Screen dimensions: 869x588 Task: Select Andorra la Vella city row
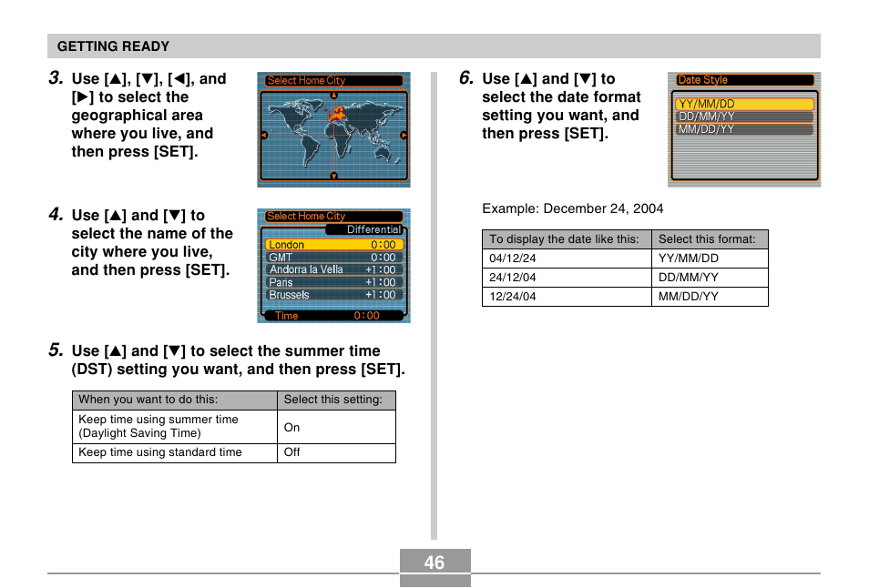pos(333,269)
